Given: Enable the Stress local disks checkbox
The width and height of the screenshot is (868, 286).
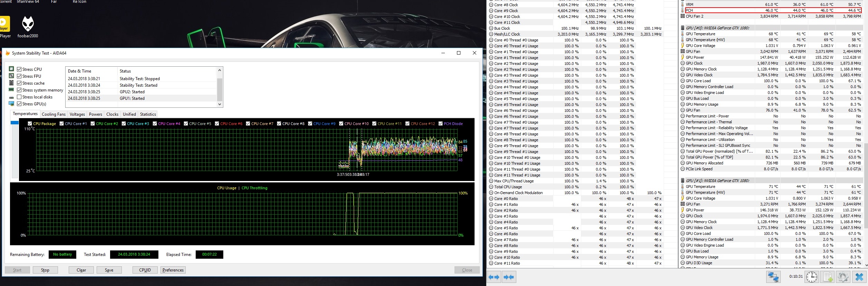Looking at the screenshot, I should tap(19, 97).
